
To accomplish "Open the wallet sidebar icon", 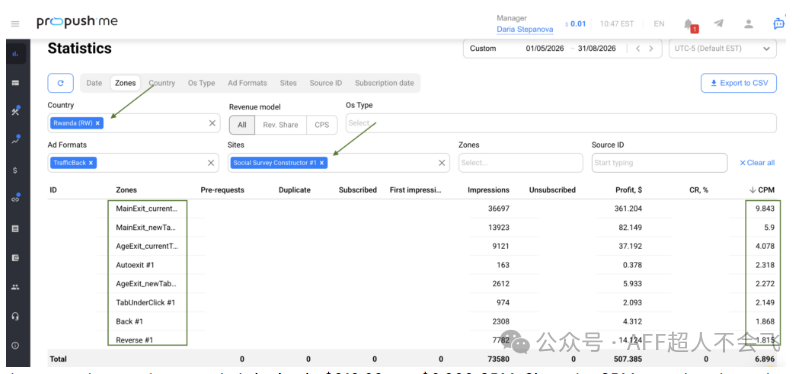I will [x=15, y=258].
